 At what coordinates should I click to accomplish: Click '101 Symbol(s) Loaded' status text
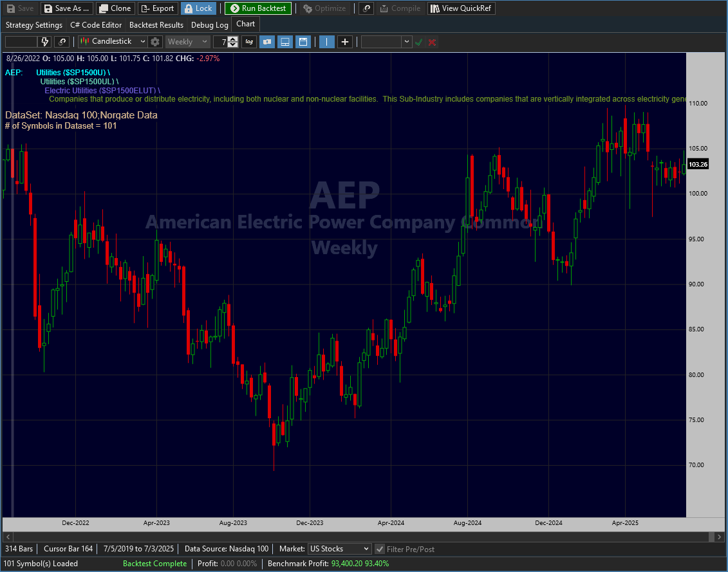tap(41, 564)
